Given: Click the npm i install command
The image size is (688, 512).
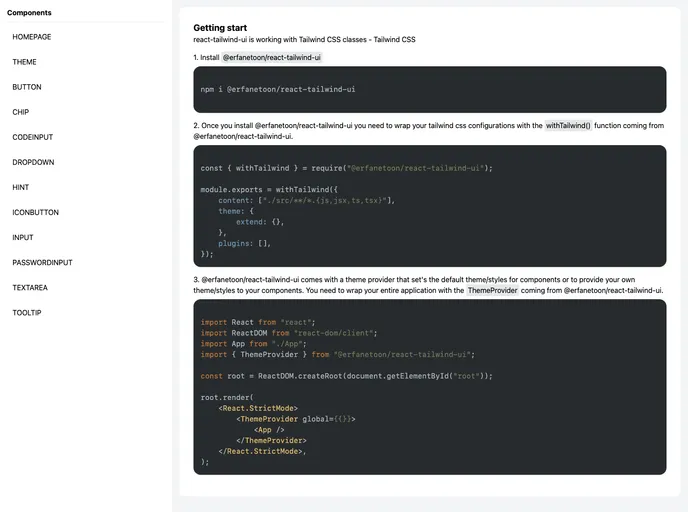Looking at the screenshot, I should pos(278,89).
